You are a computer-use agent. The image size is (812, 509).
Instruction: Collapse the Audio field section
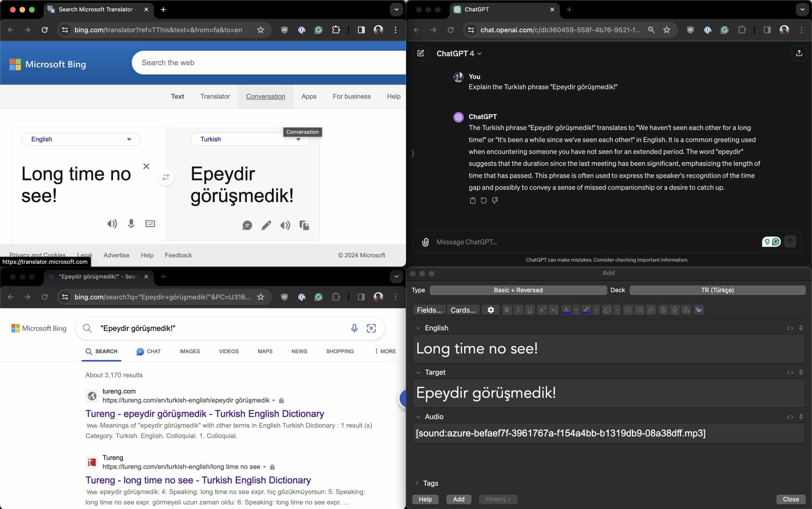[418, 416]
